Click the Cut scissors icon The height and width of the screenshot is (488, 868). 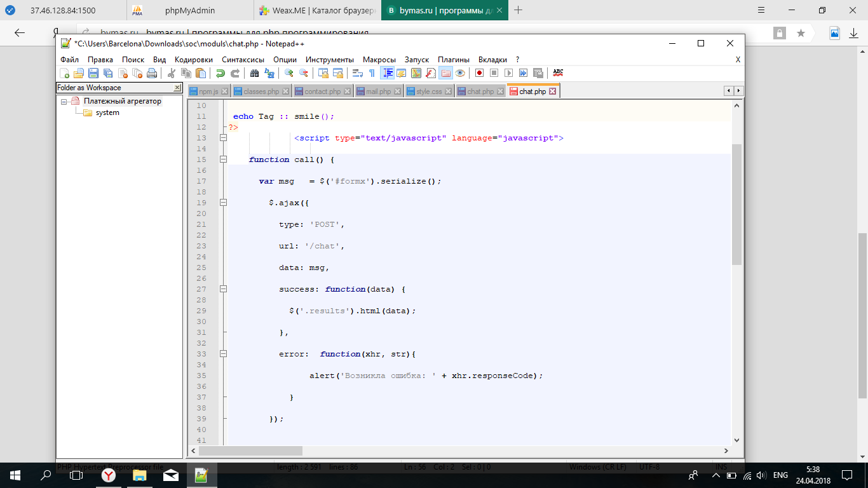tap(171, 73)
